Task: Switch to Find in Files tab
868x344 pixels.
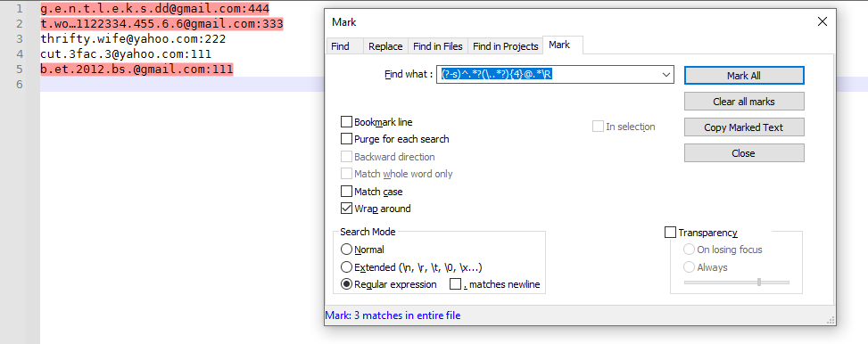Action: (438, 46)
